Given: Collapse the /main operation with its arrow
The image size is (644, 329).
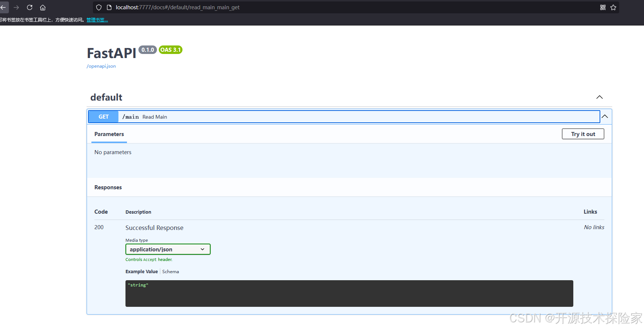Looking at the screenshot, I should click(x=605, y=116).
